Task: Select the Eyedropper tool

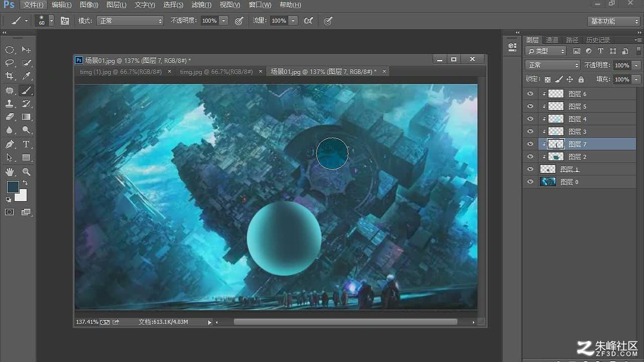Action: [26, 76]
